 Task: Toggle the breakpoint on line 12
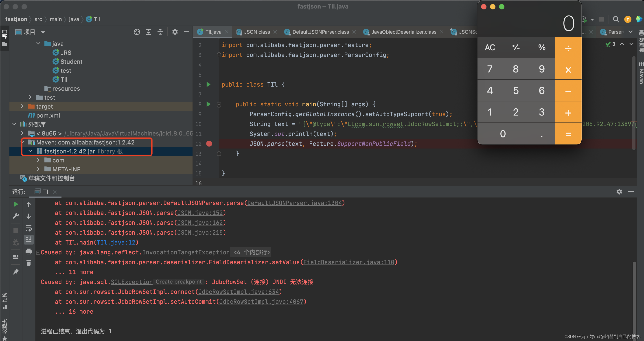point(209,144)
